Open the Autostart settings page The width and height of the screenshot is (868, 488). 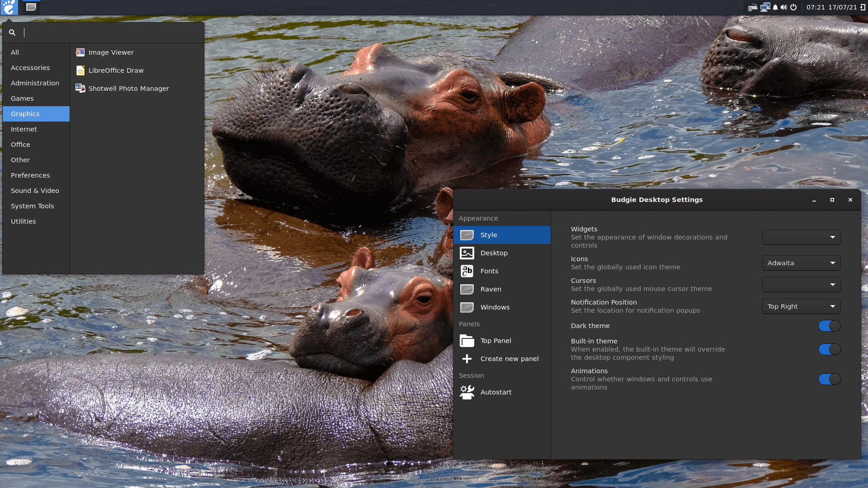pos(502,392)
